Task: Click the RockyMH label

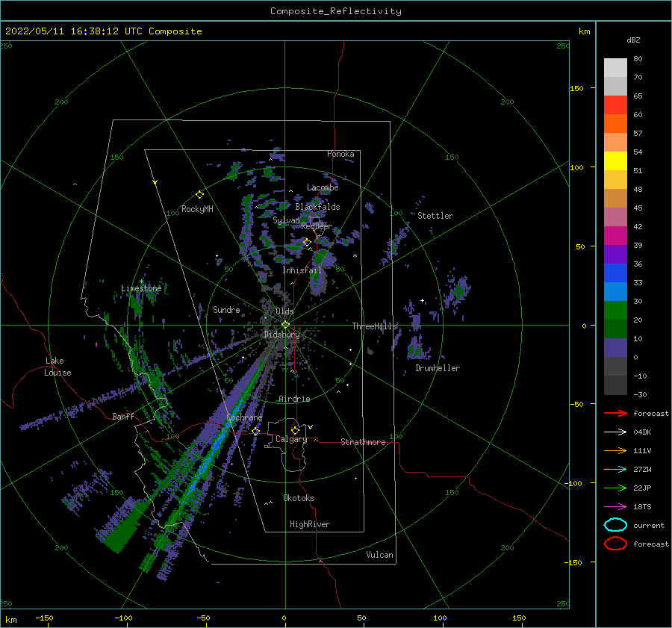Action: [197, 209]
